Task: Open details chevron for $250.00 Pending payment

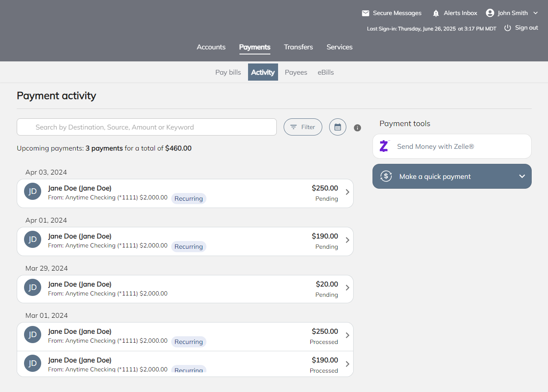Action: (x=348, y=192)
